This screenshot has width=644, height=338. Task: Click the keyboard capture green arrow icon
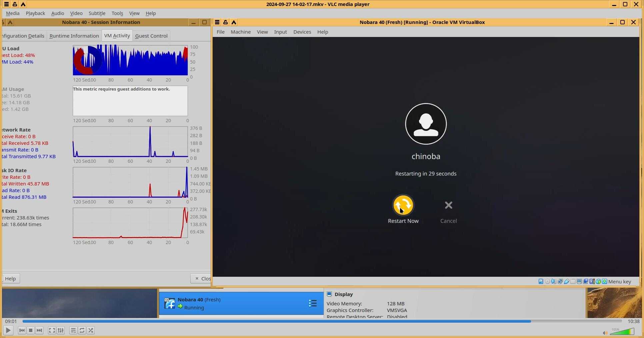pos(605,281)
